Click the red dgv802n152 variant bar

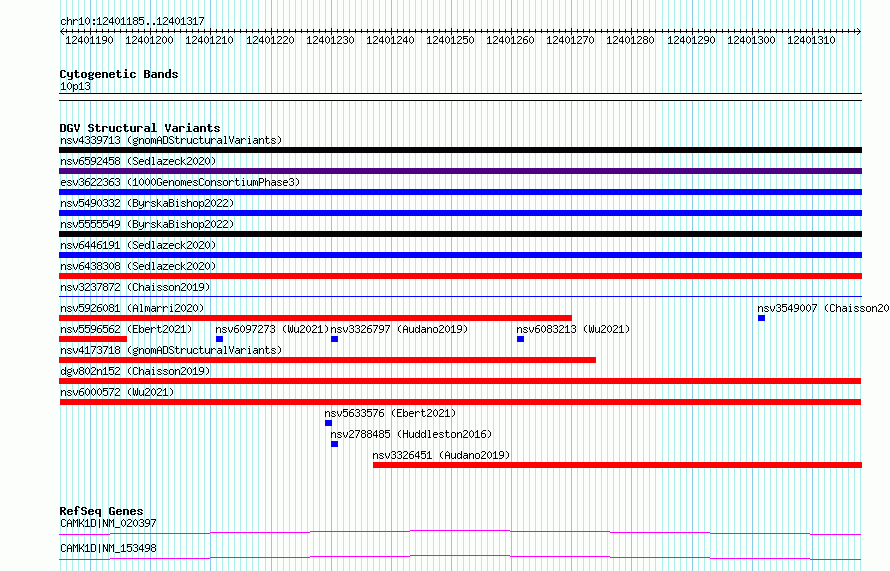coord(460,381)
